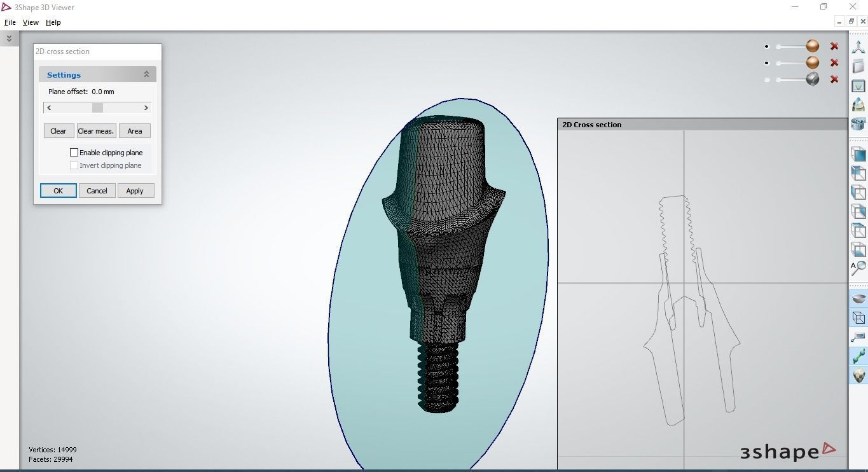Click the Apply button
868x472 pixels.
pyautogui.click(x=135, y=191)
